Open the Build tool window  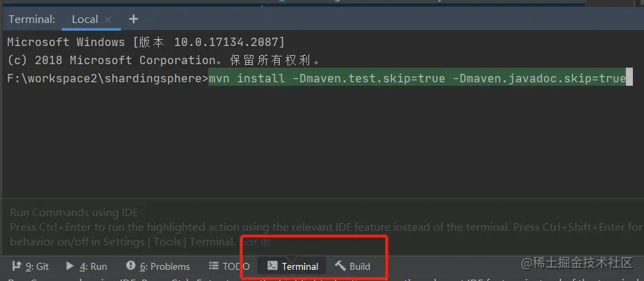click(x=352, y=266)
